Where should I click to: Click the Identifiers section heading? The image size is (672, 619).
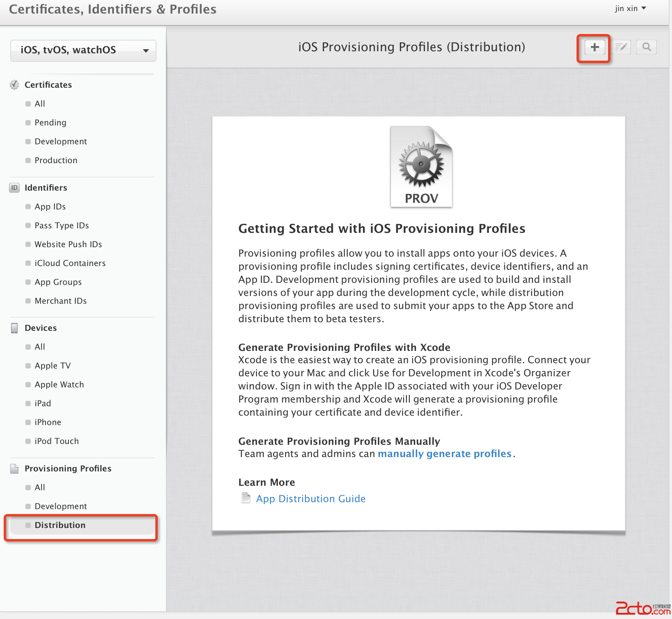pos(46,188)
